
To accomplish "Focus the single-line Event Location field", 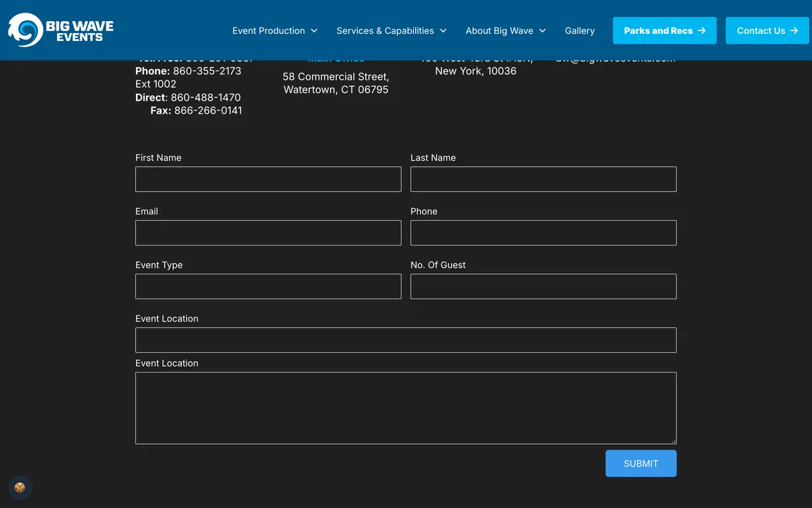I will pyautogui.click(x=405, y=340).
